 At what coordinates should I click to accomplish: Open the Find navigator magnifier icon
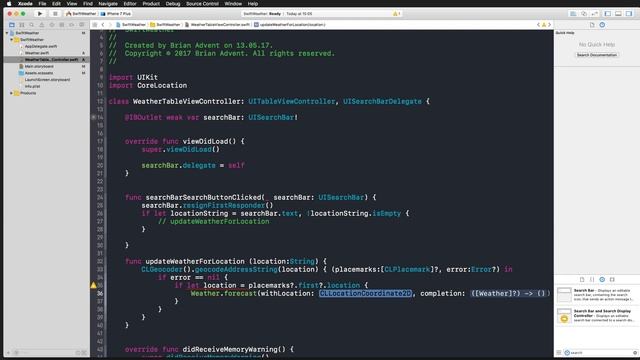tap(31, 25)
